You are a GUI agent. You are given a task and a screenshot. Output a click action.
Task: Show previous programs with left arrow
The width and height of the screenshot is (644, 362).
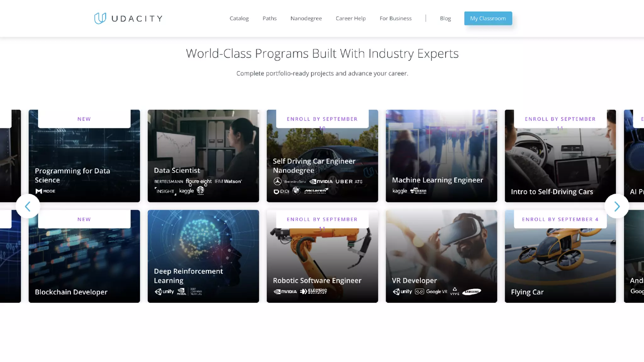pos(28,206)
